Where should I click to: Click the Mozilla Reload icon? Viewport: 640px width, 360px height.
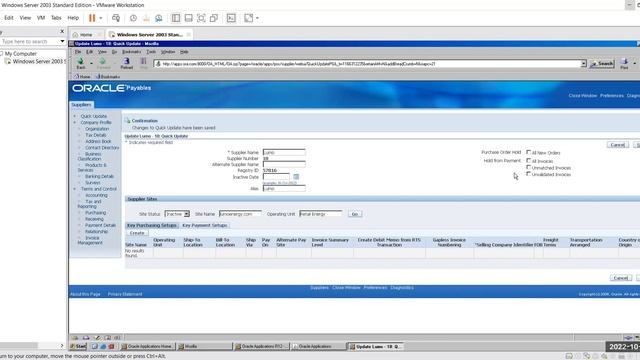click(127, 63)
